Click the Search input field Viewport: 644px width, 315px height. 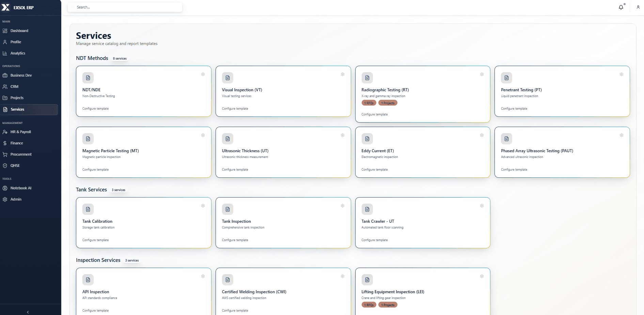pos(125,7)
